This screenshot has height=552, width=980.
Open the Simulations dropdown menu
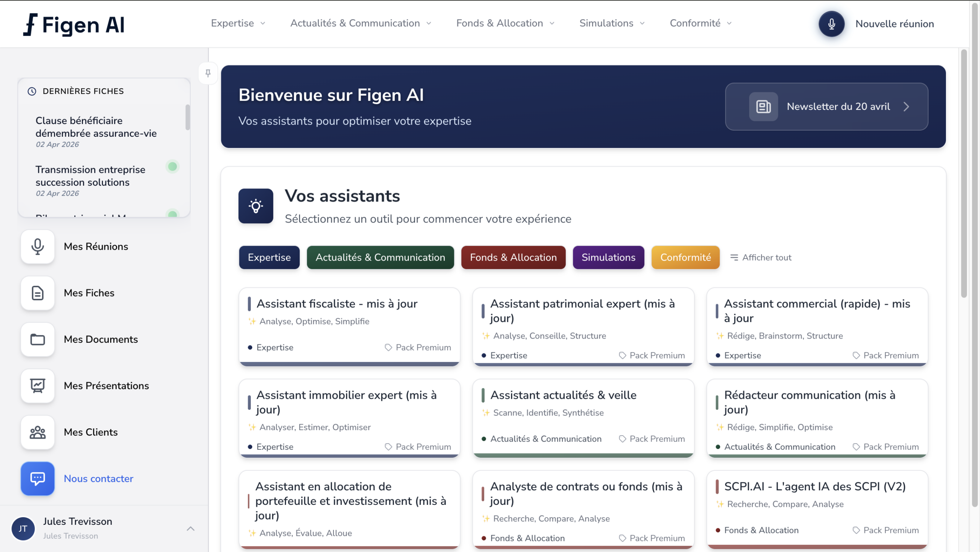[611, 23]
